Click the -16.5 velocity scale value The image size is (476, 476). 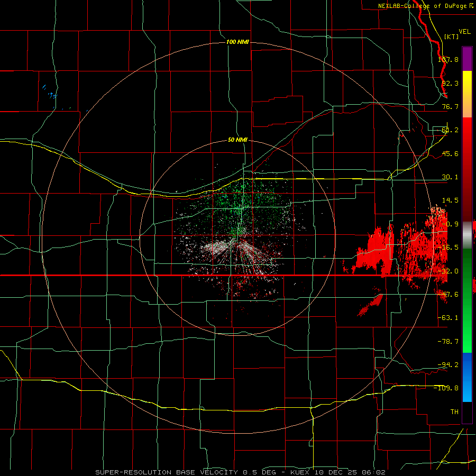point(448,248)
